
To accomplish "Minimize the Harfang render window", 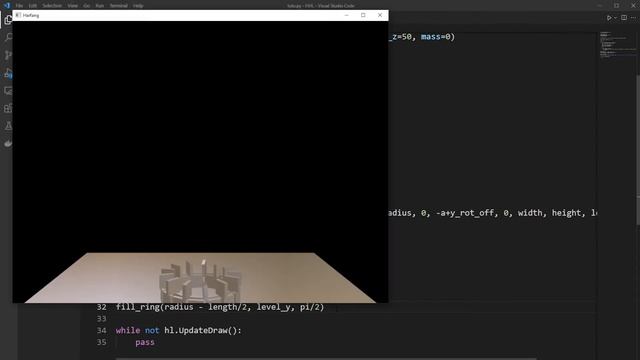I will [x=347, y=15].
